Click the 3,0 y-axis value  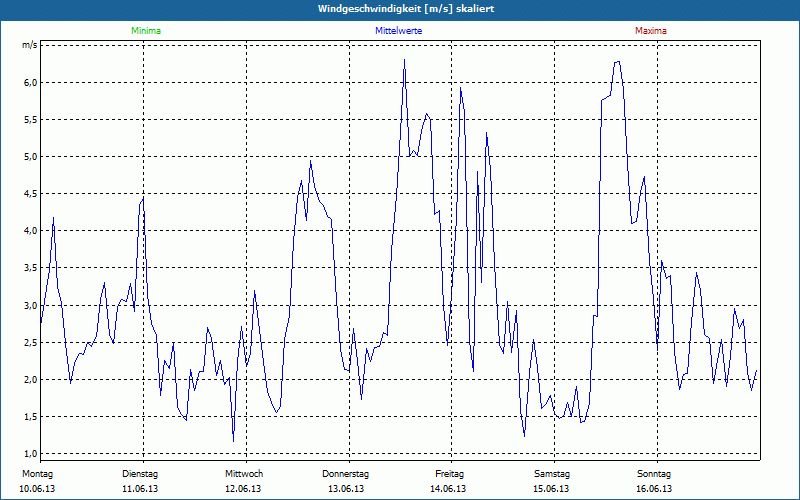[x=31, y=306]
